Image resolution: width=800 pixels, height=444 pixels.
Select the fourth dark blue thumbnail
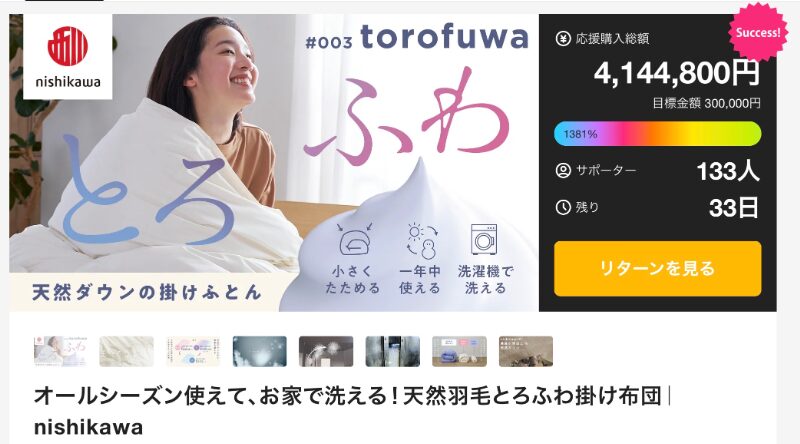(x=260, y=351)
